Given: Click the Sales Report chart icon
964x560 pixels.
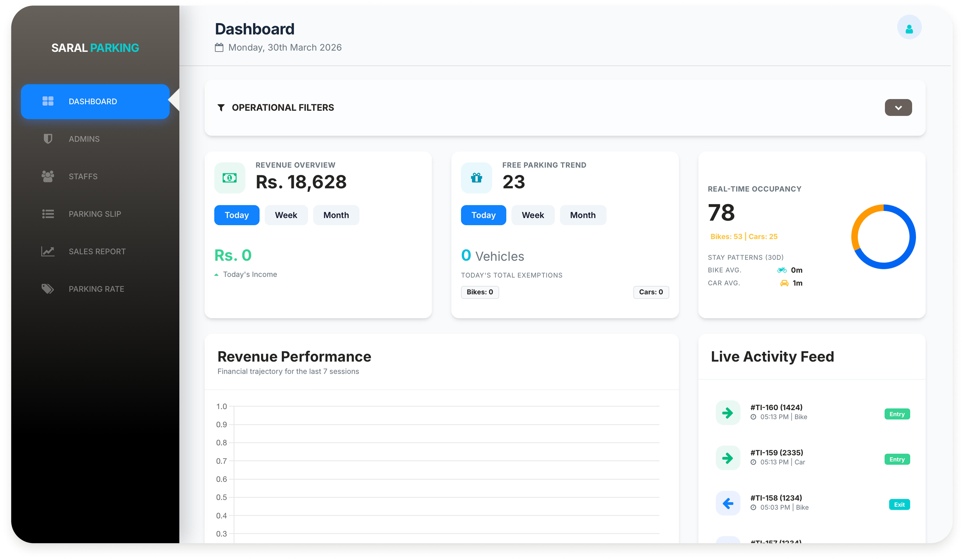Looking at the screenshot, I should (x=48, y=251).
